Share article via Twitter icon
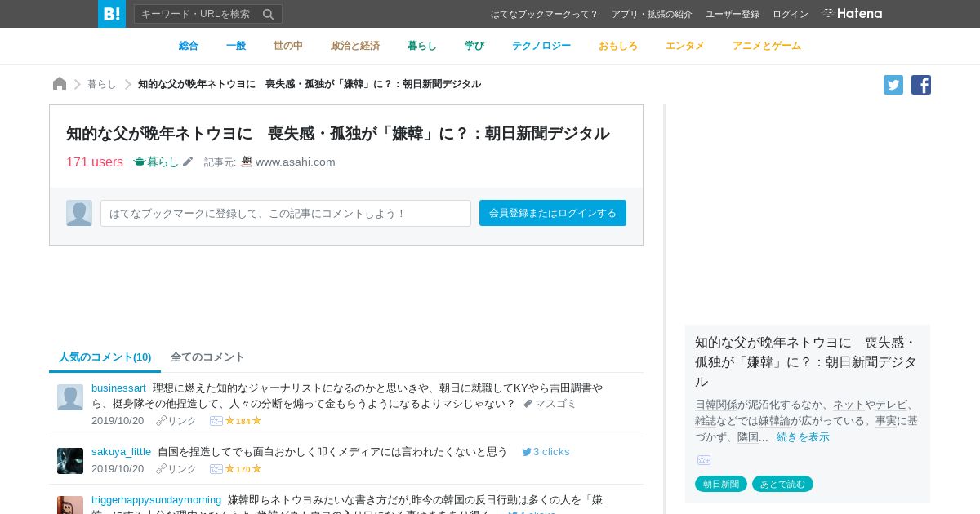The width and height of the screenshot is (980, 514). click(893, 85)
